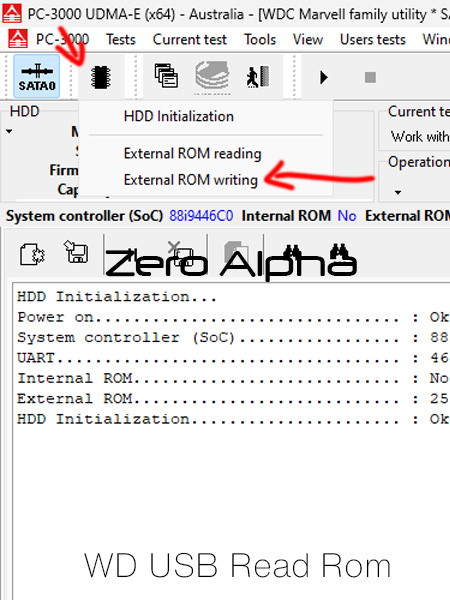Click the running man exit icon
The image size is (450, 600).
pos(258,77)
